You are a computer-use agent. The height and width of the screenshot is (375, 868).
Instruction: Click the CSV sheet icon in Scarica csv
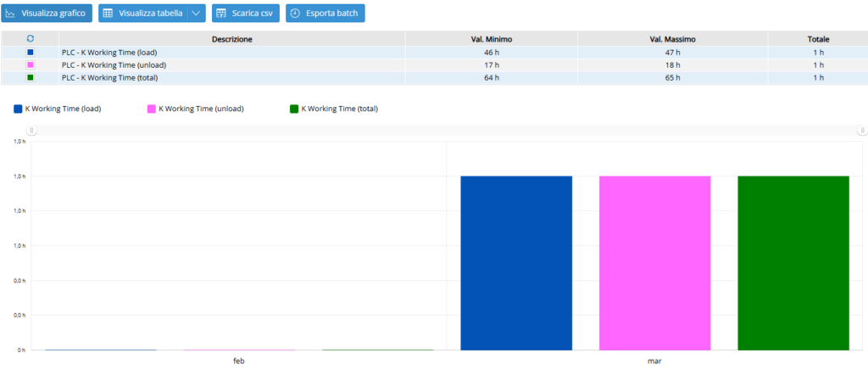pyautogui.click(x=221, y=14)
